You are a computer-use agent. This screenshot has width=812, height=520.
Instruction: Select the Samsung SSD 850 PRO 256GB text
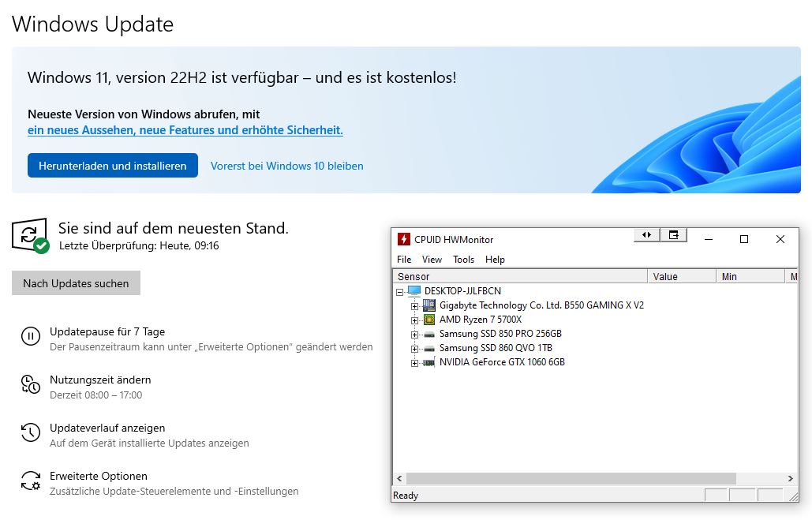501,334
